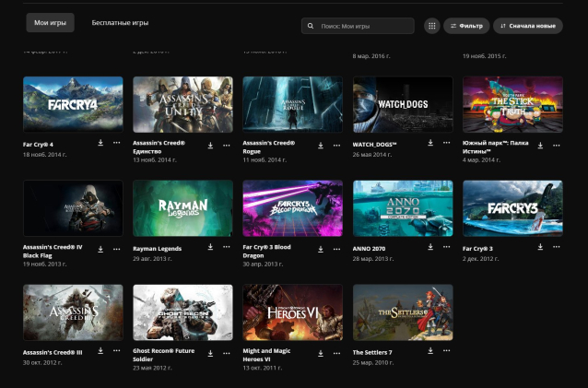Click the download icon for Far Cry 3
Screen dimensions: 588x388
pyautogui.click(x=540, y=247)
